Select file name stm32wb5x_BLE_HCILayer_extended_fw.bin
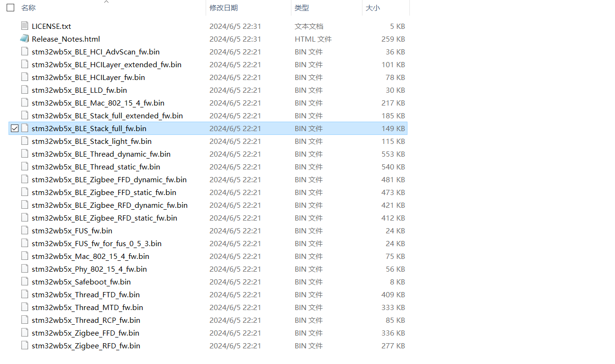Image resolution: width=615 pixels, height=364 pixels. [107, 65]
